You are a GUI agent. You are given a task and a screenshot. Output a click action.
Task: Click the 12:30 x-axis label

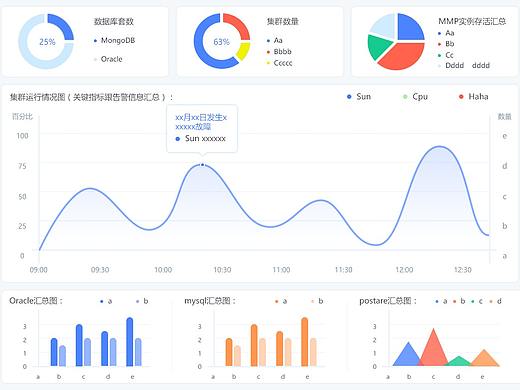(463, 270)
